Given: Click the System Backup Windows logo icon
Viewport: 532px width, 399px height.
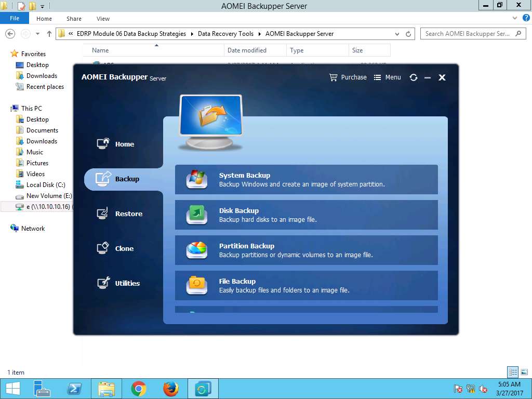Looking at the screenshot, I should point(197,179).
